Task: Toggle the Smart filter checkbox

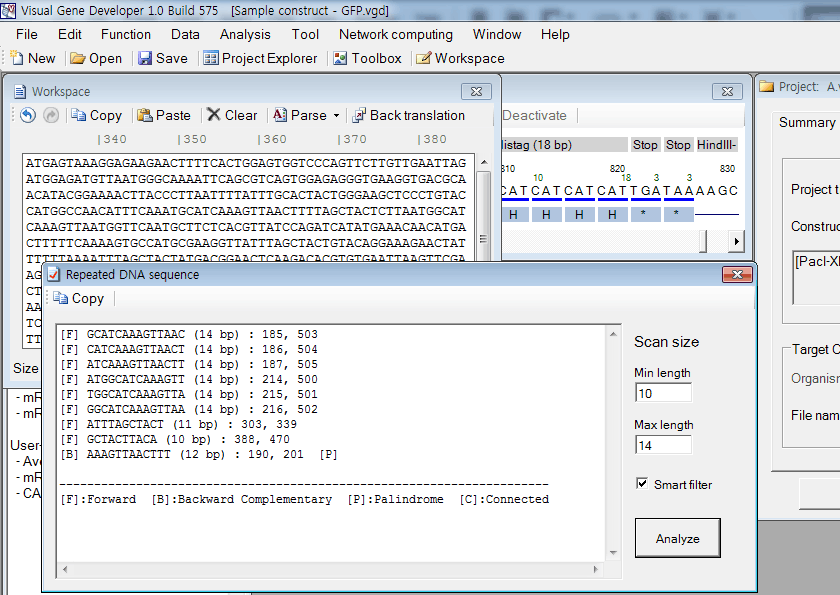Action: [642, 484]
